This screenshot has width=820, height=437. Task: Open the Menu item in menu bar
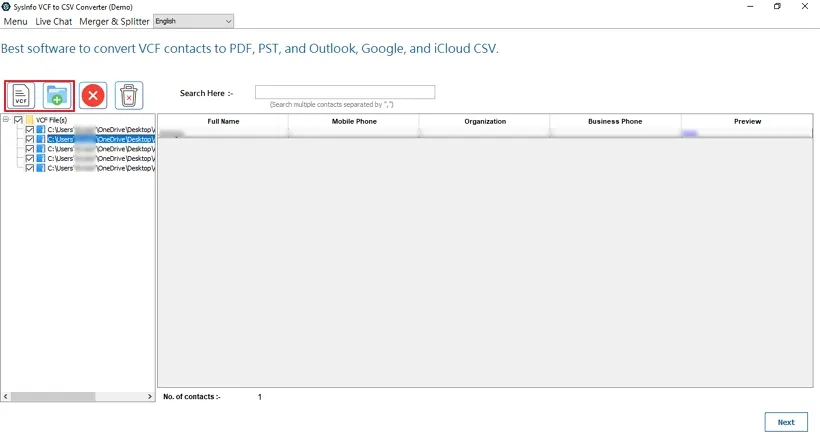click(x=15, y=21)
